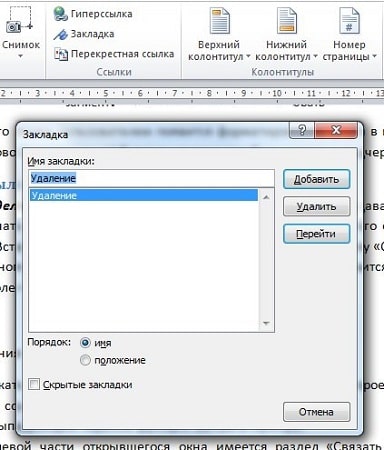Click the Номер страницы page icon
The height and width of the screenshot is (450, 384).
tap(349, 21)
